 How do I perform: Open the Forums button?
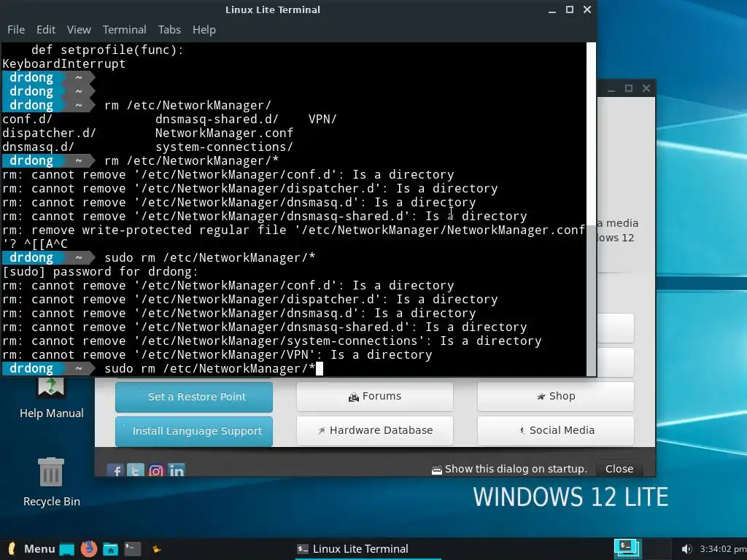(x=374, y=396)
